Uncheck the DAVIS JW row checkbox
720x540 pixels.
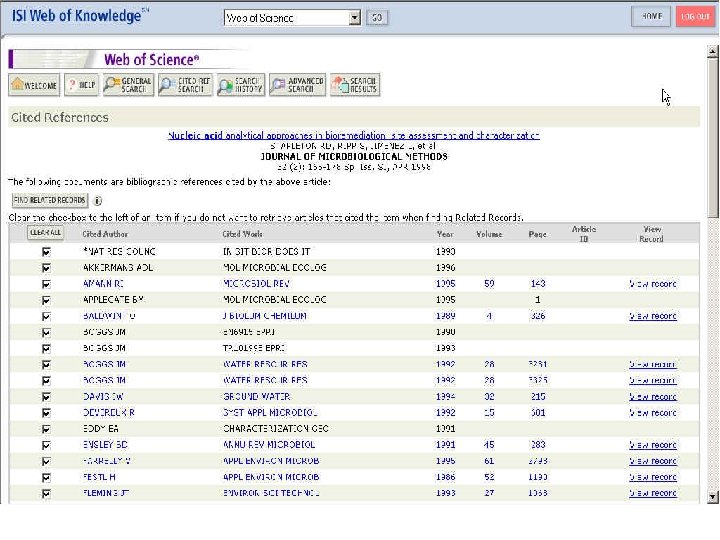tap(46, 397)
